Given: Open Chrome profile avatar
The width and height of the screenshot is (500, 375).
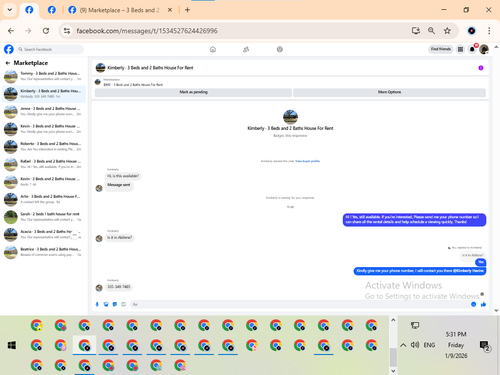Looking at the screenshot, I should [x=471, y=31].
